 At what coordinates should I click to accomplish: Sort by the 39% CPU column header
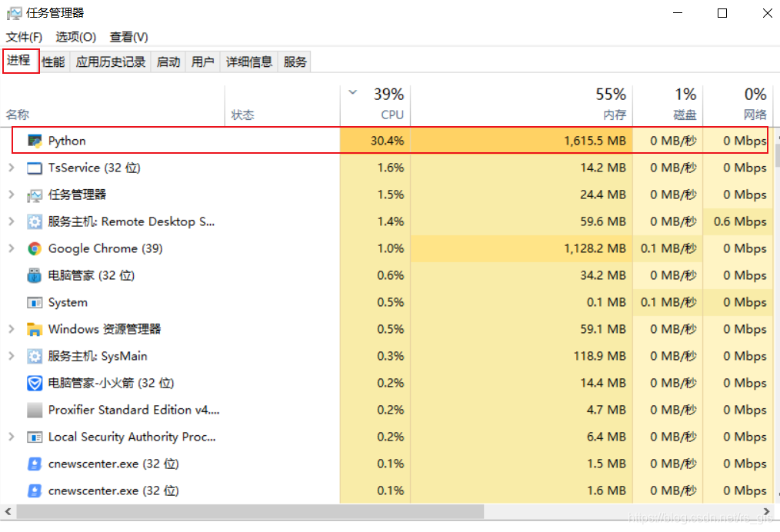tap(375, 105)
